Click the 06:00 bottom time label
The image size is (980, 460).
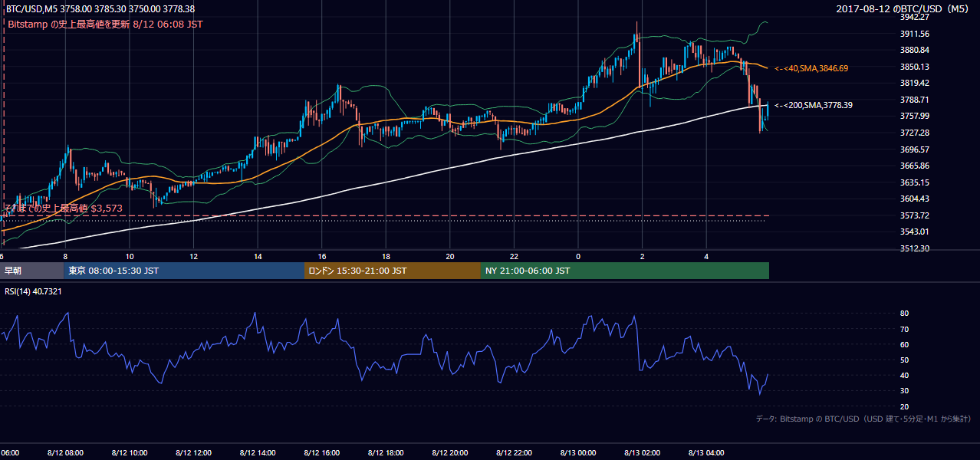11,453
